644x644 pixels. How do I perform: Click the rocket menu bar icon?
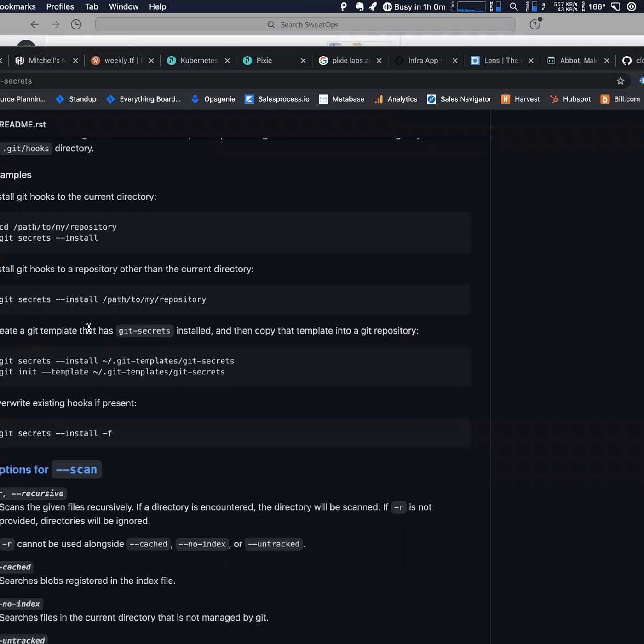tap(373, 6)
